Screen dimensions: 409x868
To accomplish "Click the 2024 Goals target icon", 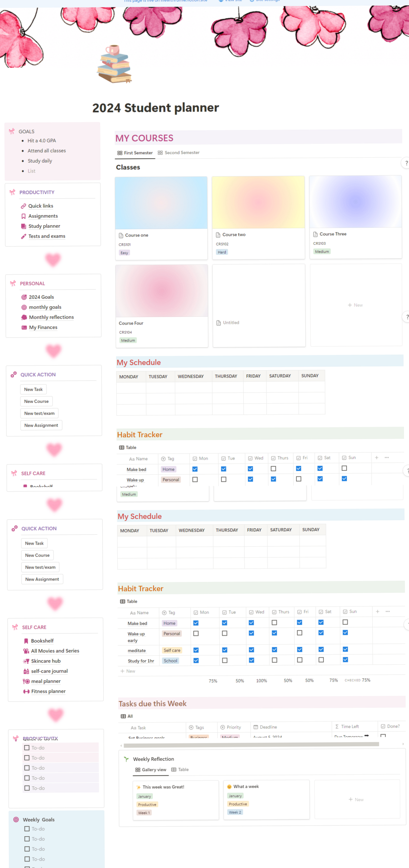I will click(24, 297).
